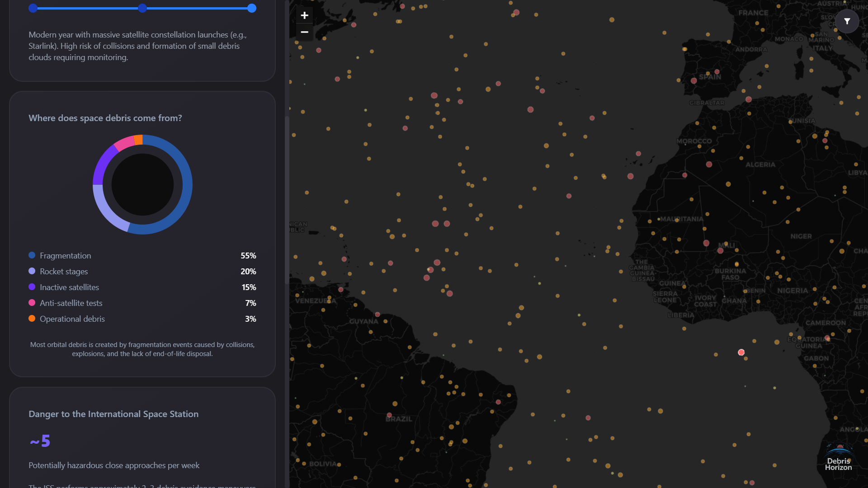Click the Fragmentation legend entry
868x488 pixels.
65,256
